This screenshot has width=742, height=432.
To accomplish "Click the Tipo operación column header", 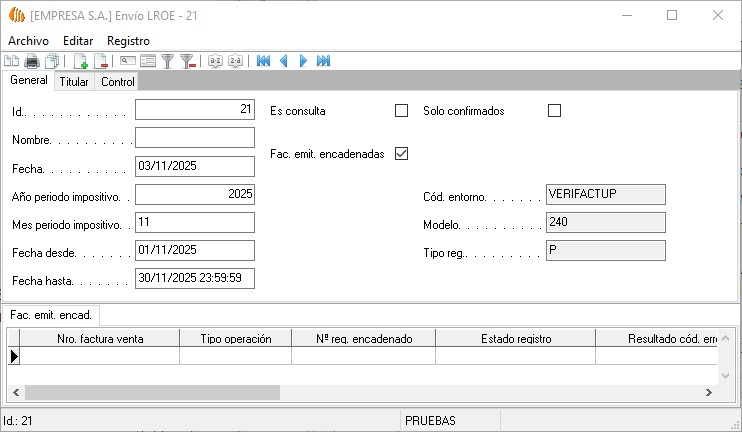I will [236, 339].
